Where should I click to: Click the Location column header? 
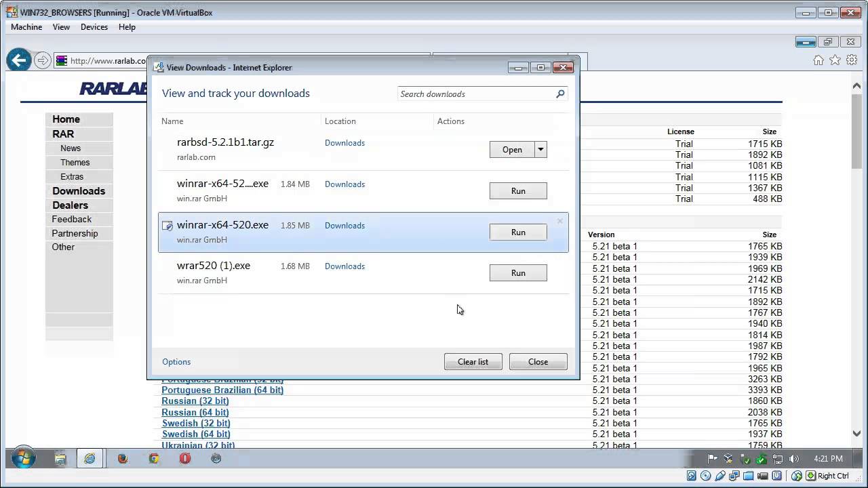point(340,121)
